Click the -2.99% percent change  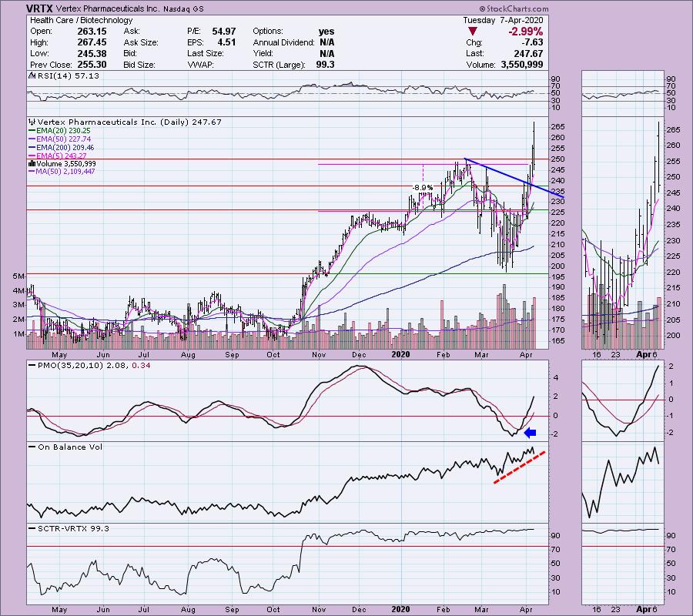pos(525,32)
